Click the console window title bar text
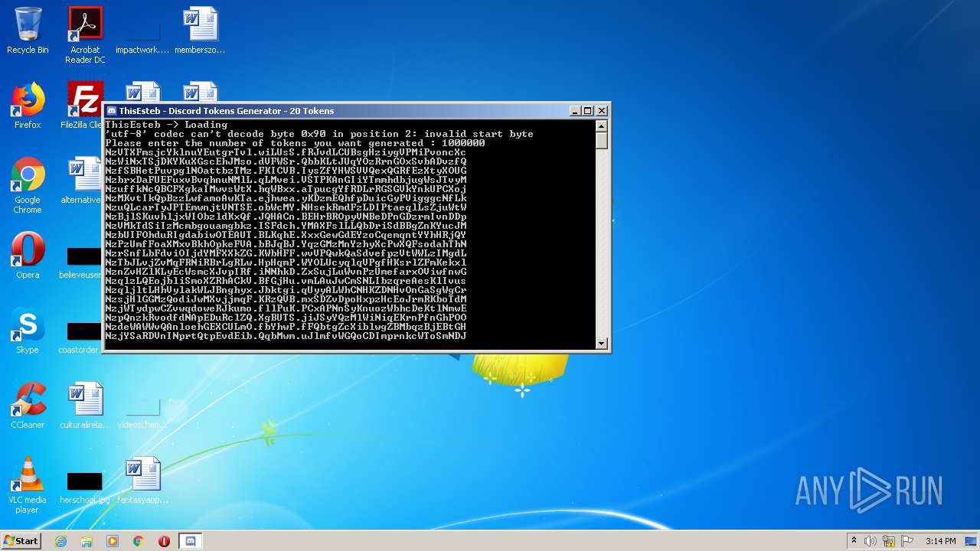The height and width of the screenshot is (551, 980). pos(227,111)
